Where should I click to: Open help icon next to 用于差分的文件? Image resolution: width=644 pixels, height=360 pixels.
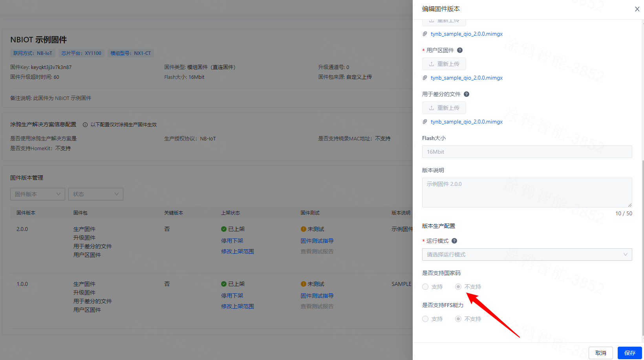[467, 94]
